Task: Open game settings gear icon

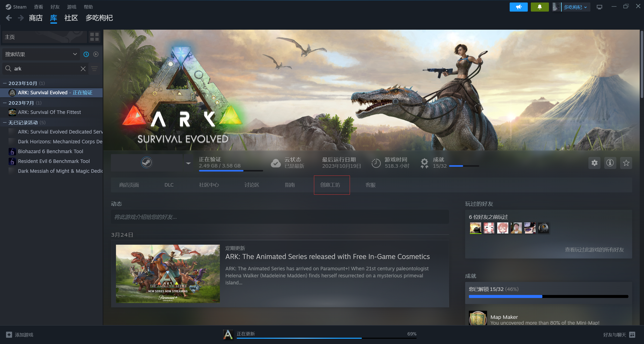Action: coord(594,163)
